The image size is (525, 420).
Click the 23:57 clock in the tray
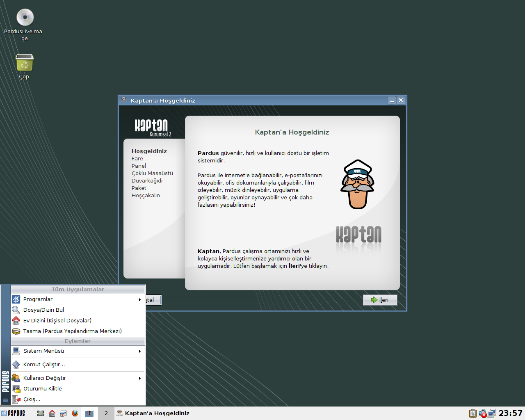point(511,413)
